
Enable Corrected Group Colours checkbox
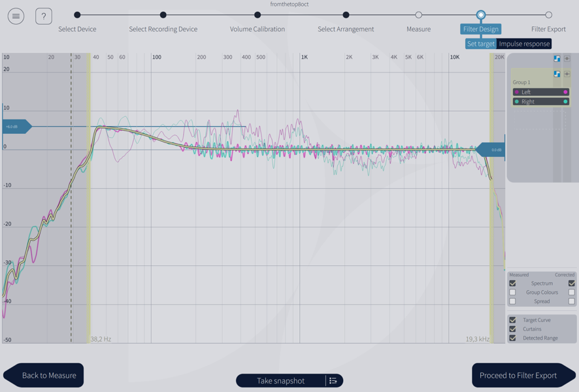click(x=571, y=292)
